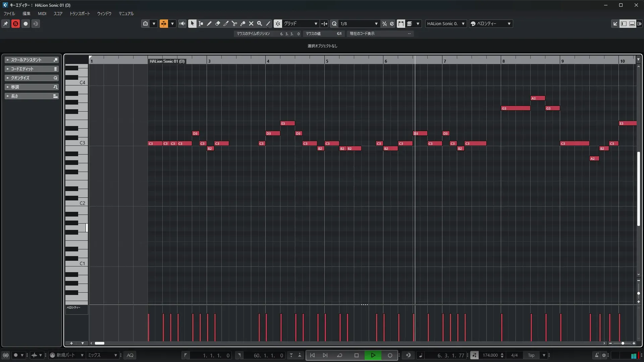The image size is (644, 362).
Task: Open the MIDI menu
Action: click(x=42, y=14)
